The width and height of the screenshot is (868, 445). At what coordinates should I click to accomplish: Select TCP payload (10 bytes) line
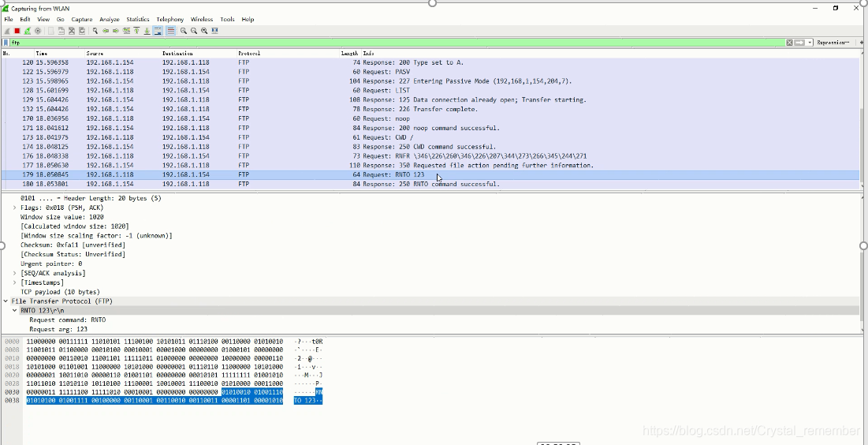[61, 292]
